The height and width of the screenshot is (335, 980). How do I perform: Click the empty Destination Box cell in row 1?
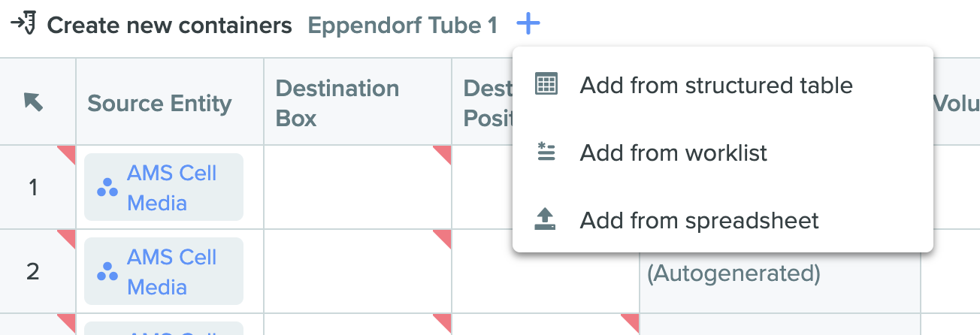(x=358, y=187)
